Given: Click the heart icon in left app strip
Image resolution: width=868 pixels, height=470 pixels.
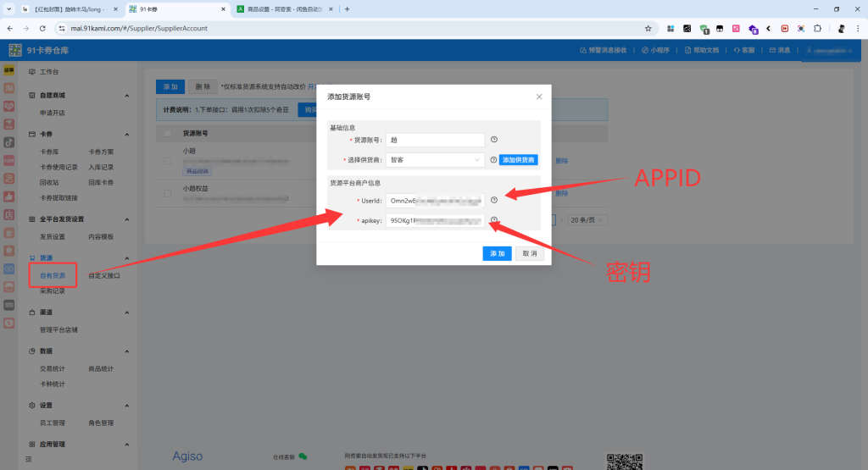Looking at the screenshot, I should [x=8, y=106].
